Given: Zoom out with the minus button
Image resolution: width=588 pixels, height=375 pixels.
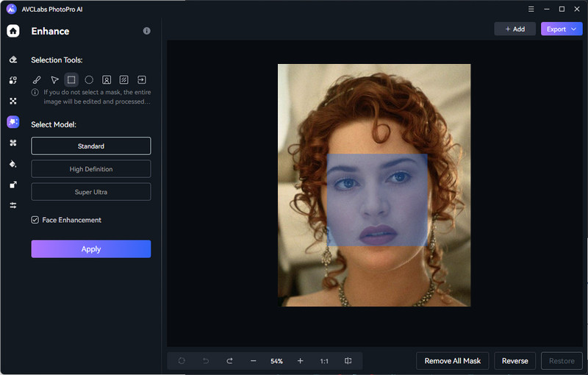Looking at the screenshot, I should [x=254, y=361].
